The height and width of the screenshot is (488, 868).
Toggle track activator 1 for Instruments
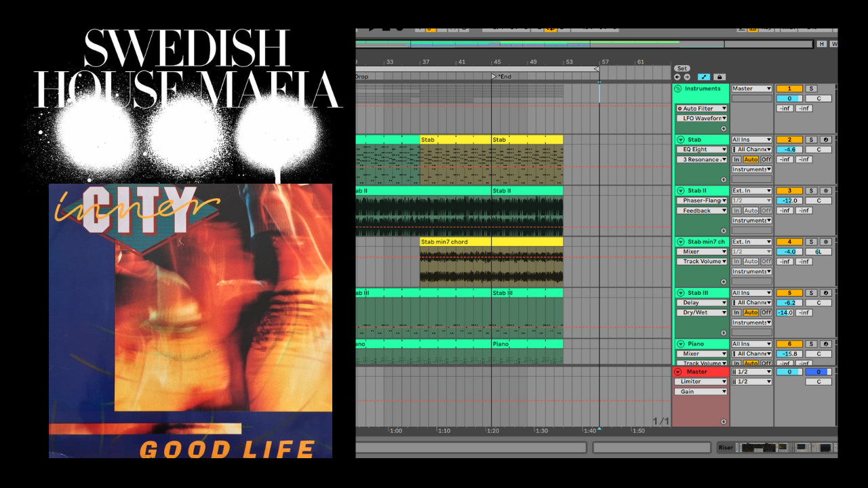tap(789, 89)
